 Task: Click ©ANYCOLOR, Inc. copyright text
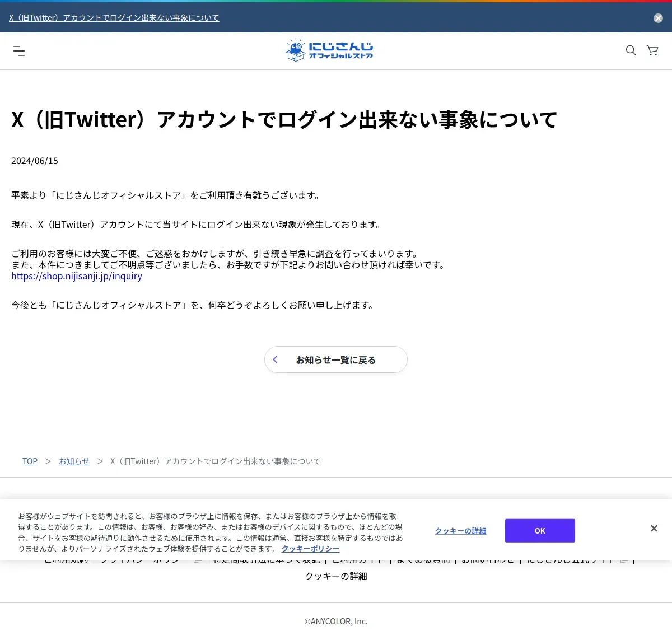(336, 622)
